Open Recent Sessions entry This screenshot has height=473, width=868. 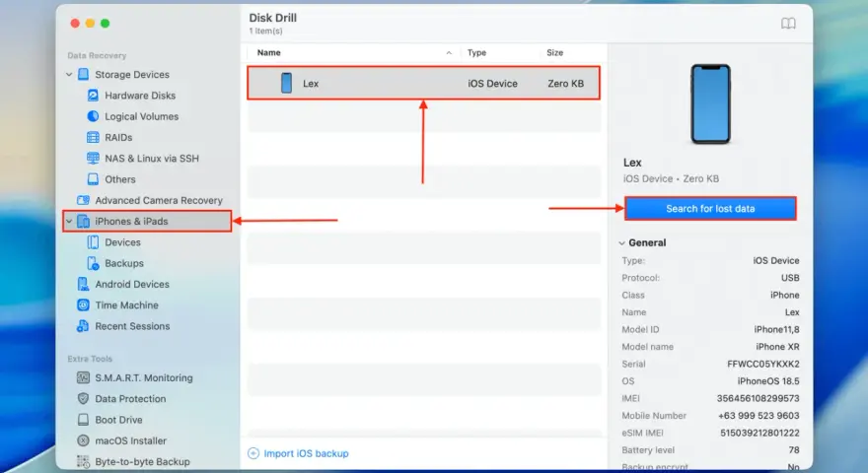132,326
